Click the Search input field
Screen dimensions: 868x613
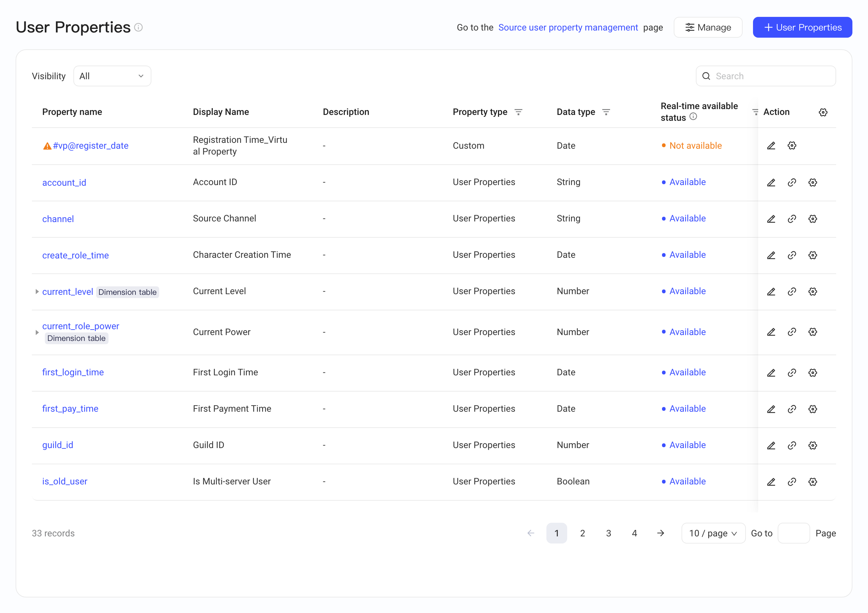(766, 76)
